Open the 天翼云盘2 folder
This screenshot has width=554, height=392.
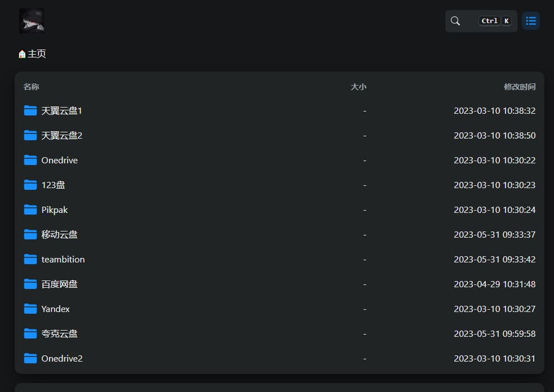(62, 136)
